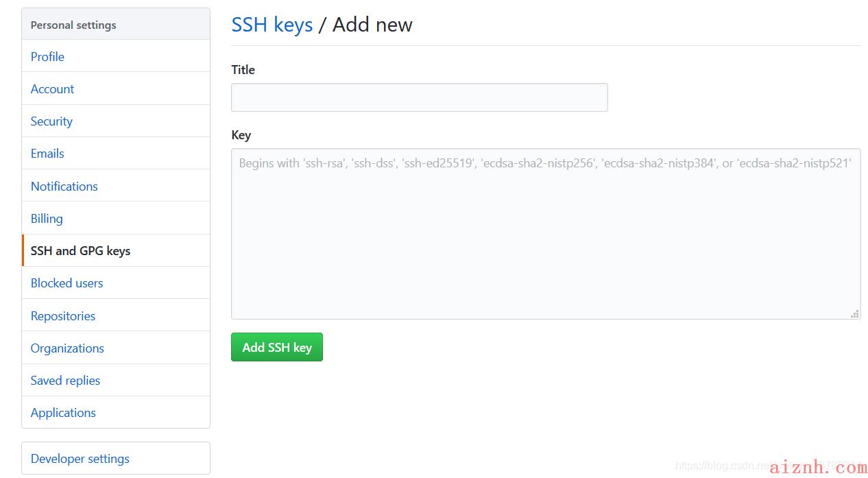Image resolution: width=868 pixels, height=478 pixels.
Task: Go to Account settings
Action: click(116, 88)
